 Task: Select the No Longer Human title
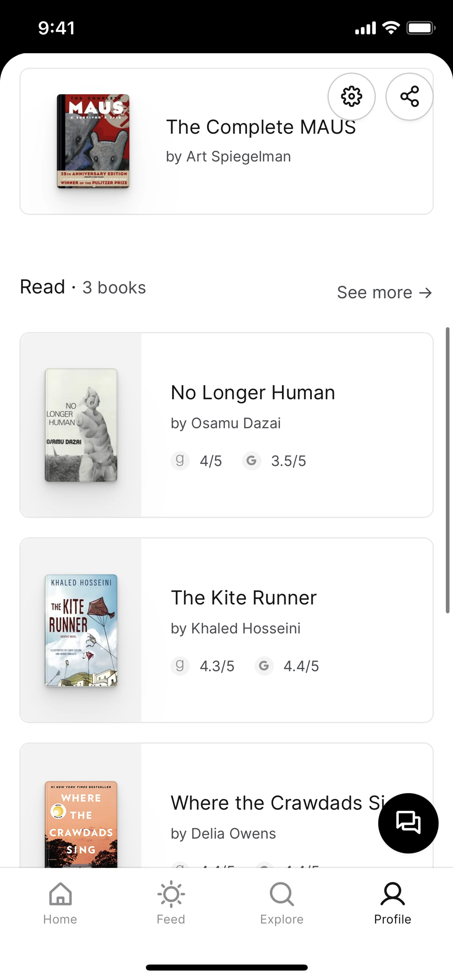[x=253, y=392]
